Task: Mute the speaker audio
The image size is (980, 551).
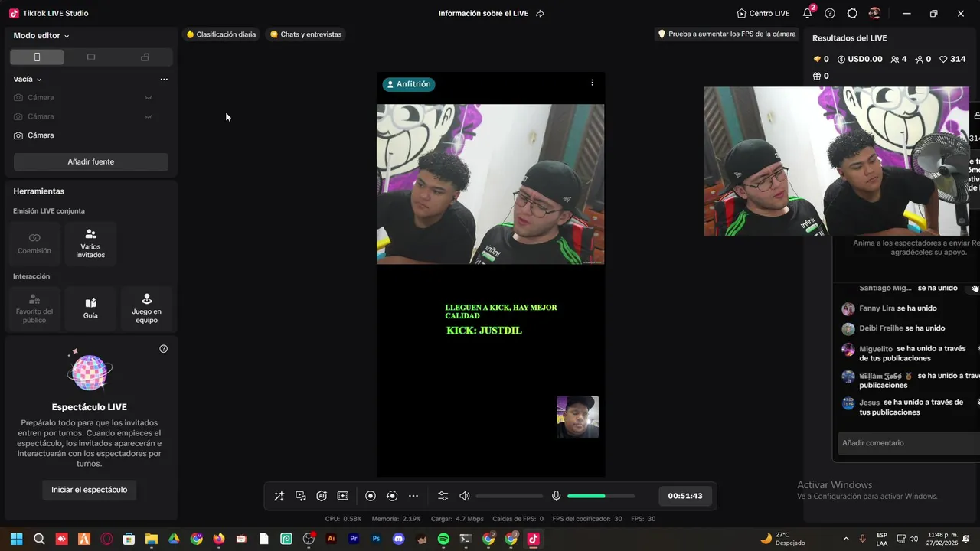Action: point(464,496)
